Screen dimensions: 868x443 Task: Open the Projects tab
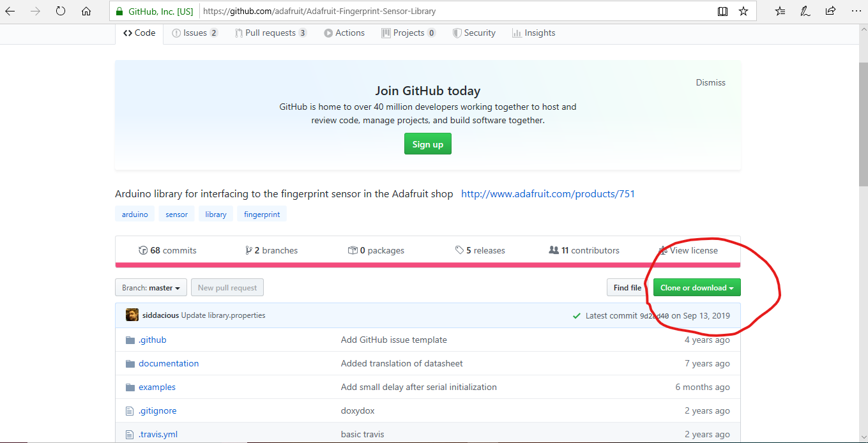[409, 33]
